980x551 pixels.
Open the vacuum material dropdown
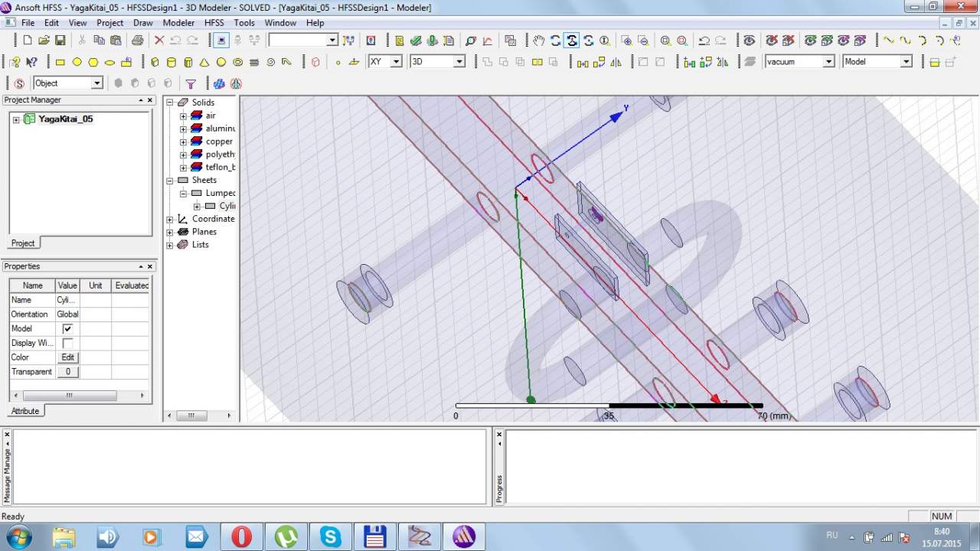click(828, 62)
